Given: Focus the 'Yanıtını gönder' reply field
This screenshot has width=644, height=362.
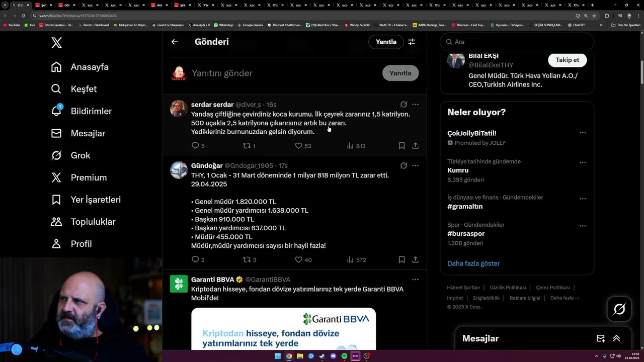Looking at the screenshot, I should (284, 73).
